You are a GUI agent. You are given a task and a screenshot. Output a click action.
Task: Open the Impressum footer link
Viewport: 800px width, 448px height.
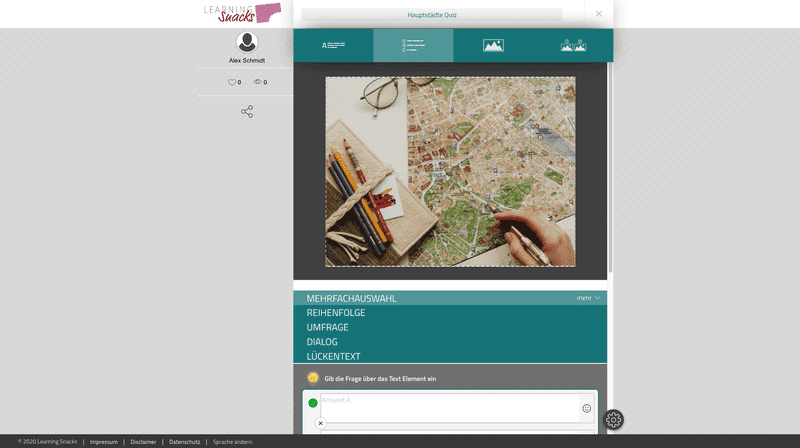(104, 441)
